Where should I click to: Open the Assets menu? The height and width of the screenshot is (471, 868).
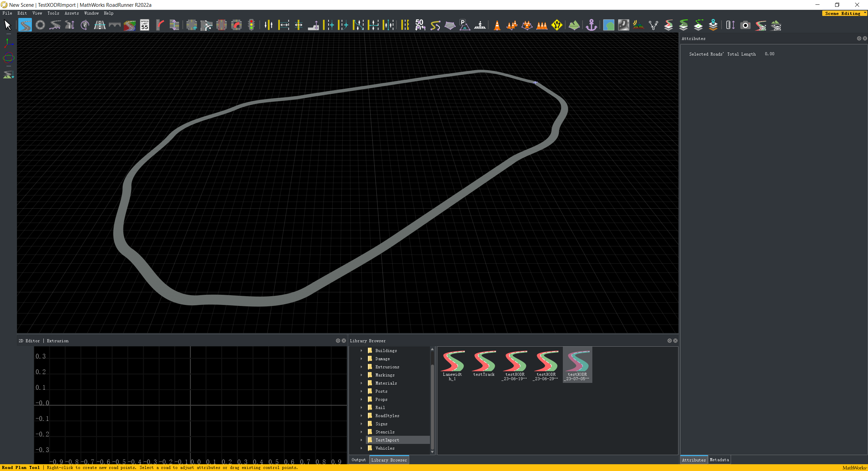click(x=72, y=13)
